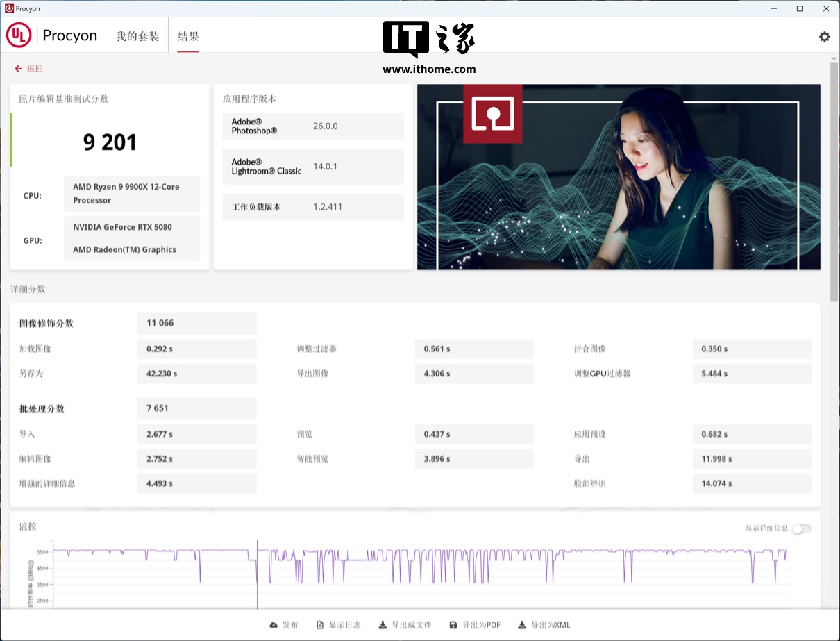The width and height of the screenshot is (840, 641).
Task: Click the red back arrow icon
Action: click(x=18, y=69)
